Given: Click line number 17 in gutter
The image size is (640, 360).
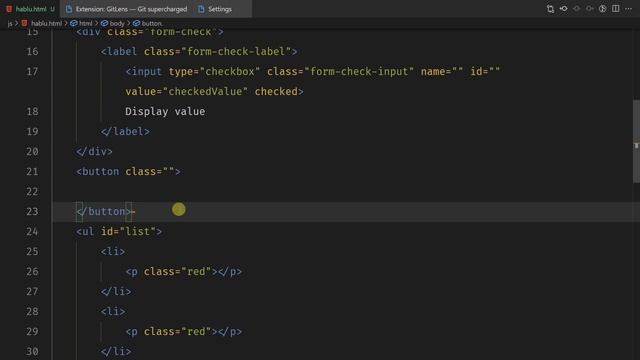Looking at the screenshot, I should (32, 71).
